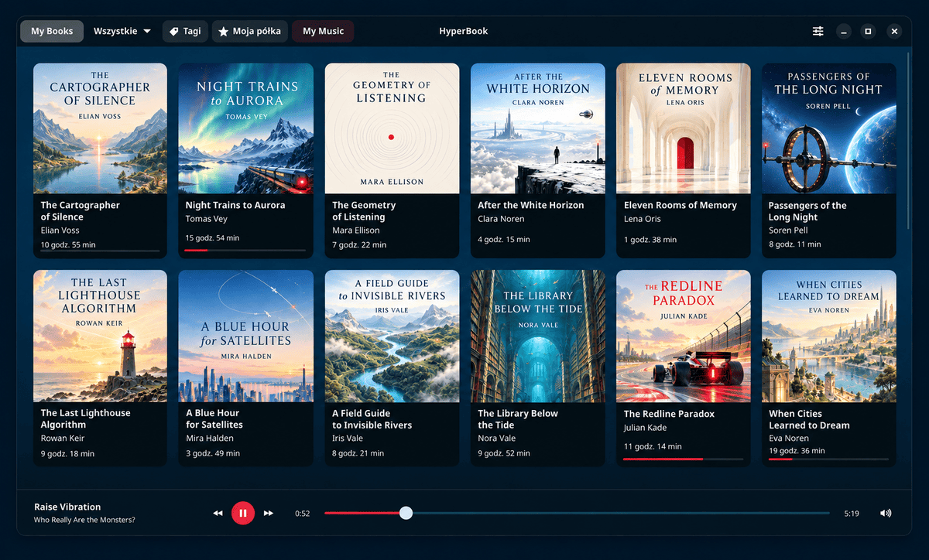Click the Raise Vibration track title

67,507
